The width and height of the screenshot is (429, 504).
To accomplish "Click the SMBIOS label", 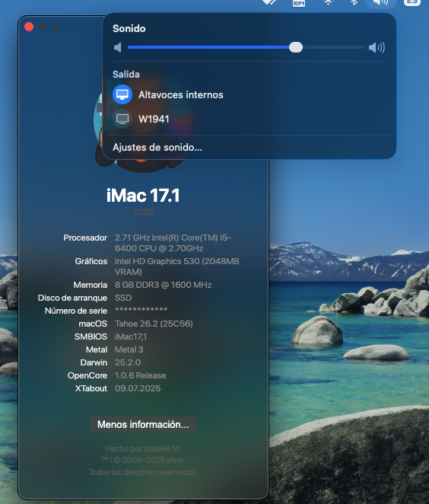I will [x=91, y=337].
